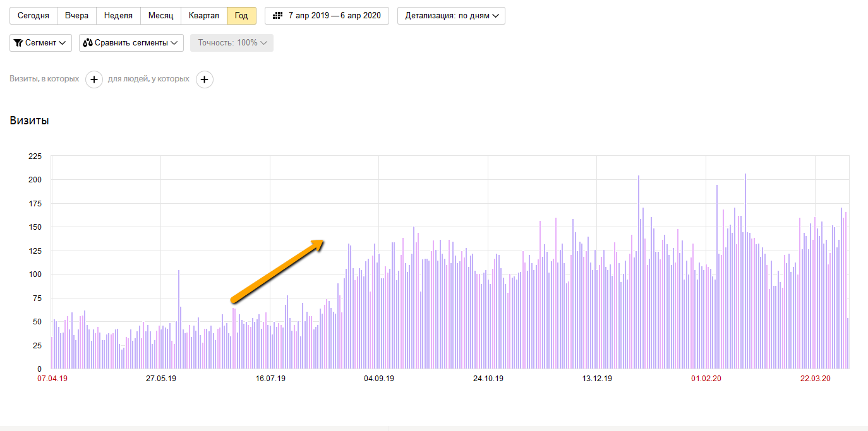This screenshot has height=431, width=868.
Task: Click the Визиты, в которых label
Action: tap(44, 79)
